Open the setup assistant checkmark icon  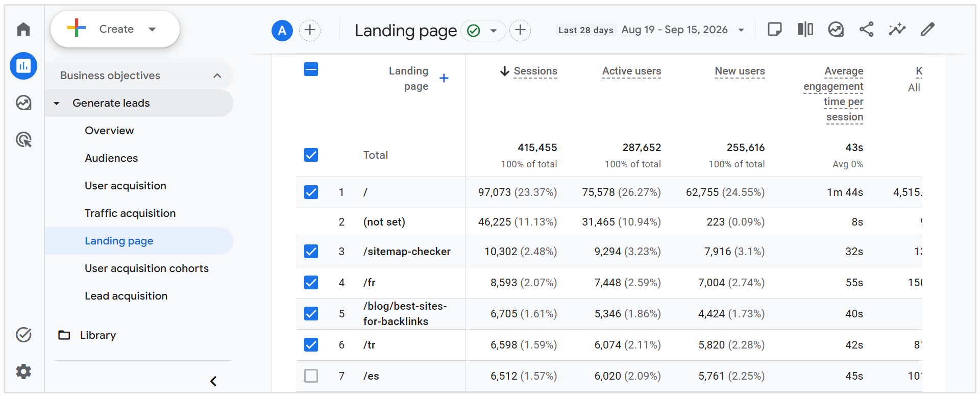point(23,335)
